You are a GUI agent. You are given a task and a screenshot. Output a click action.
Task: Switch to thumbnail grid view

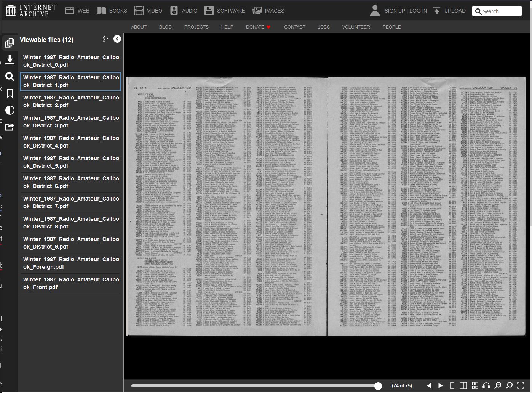(475, 385)
